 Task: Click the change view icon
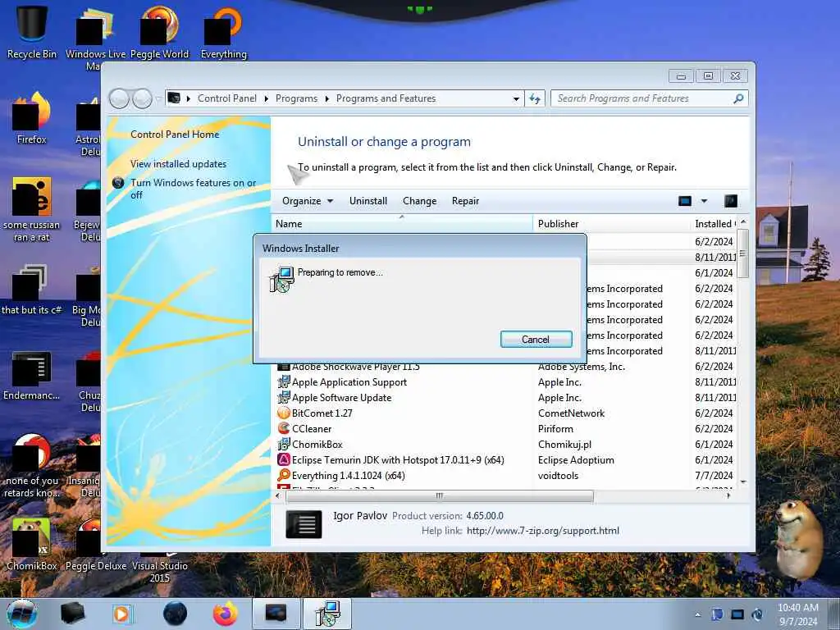[x=685, y=201]
